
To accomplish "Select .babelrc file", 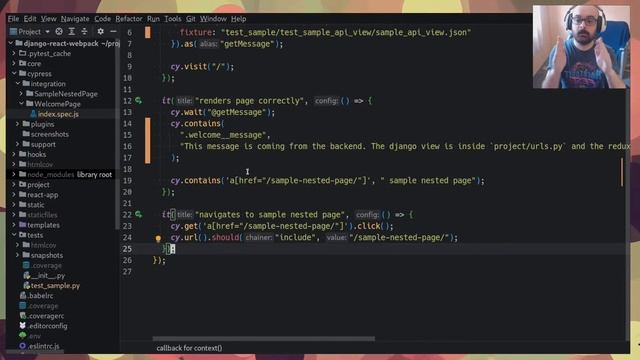I will (x=41, y=296).
